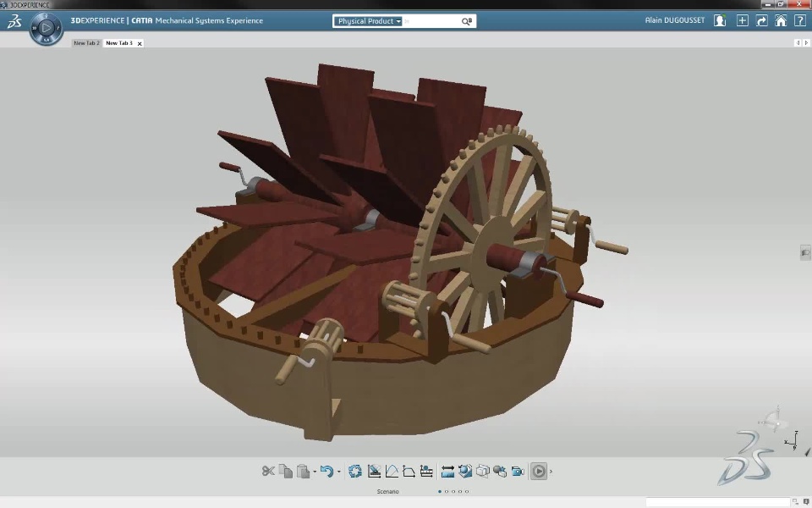Click the curve law plot icon
Screen dimensions: 812x508
point(392,471)
